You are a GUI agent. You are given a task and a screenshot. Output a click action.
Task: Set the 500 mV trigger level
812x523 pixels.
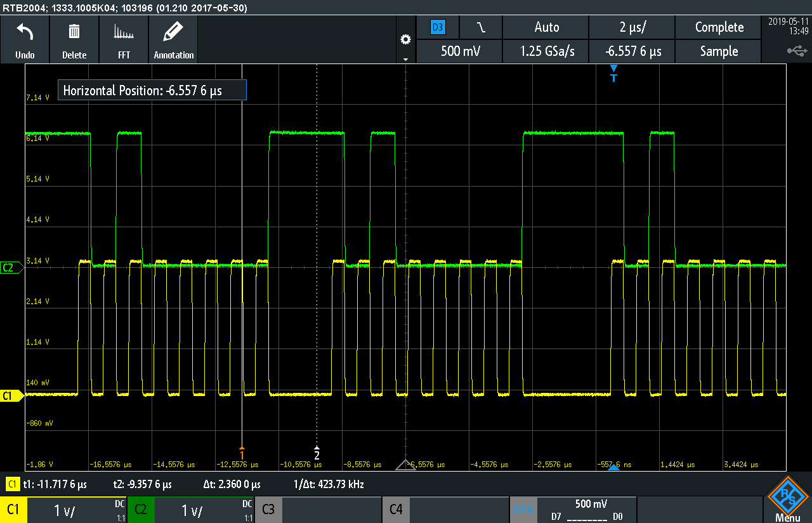pyautogui.click(x=459, y=51)
